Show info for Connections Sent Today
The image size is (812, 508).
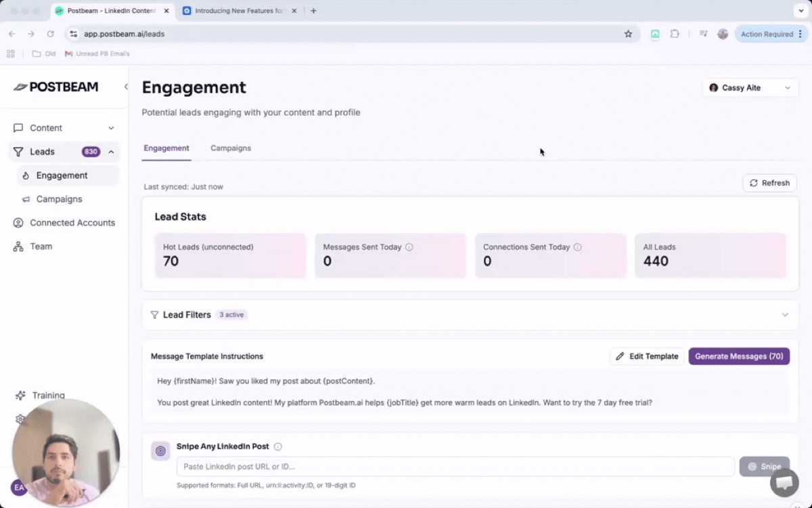click(577, 247)
